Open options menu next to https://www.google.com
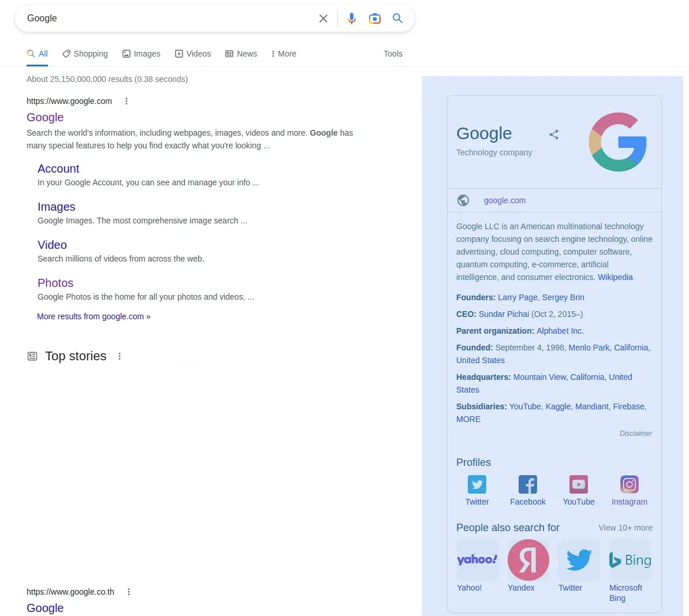 [x=126, y=101]
